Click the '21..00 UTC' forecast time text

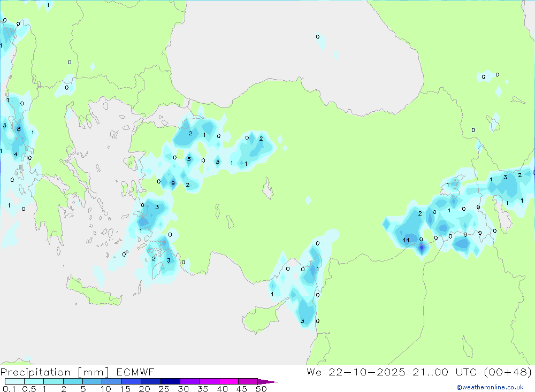coord(445,372)
